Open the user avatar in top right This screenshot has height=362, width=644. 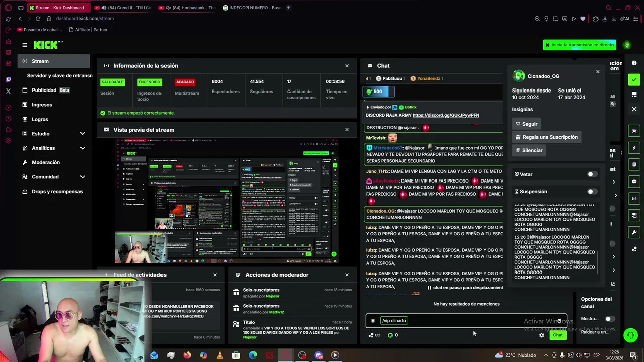(x=627, y=45)
